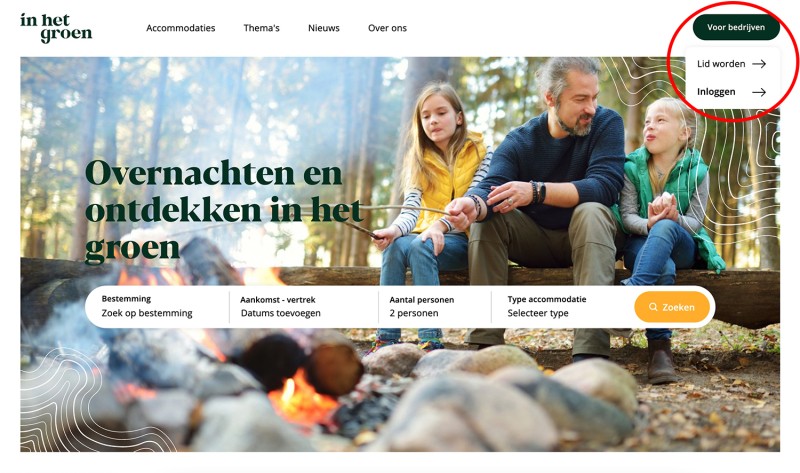Open the Thema's menu item
Image resolution: width=800 pixels, height=473 pixels.
point(261,28)
